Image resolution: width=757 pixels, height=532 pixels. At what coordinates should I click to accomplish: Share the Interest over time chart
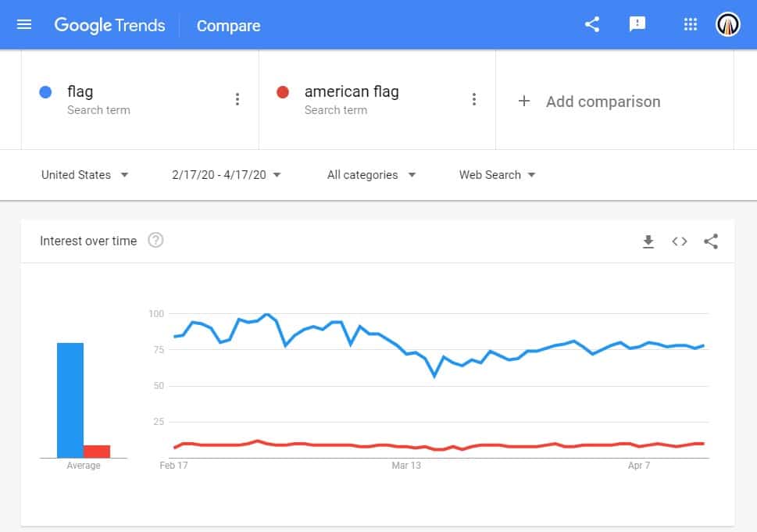click(x=711, y=241)
